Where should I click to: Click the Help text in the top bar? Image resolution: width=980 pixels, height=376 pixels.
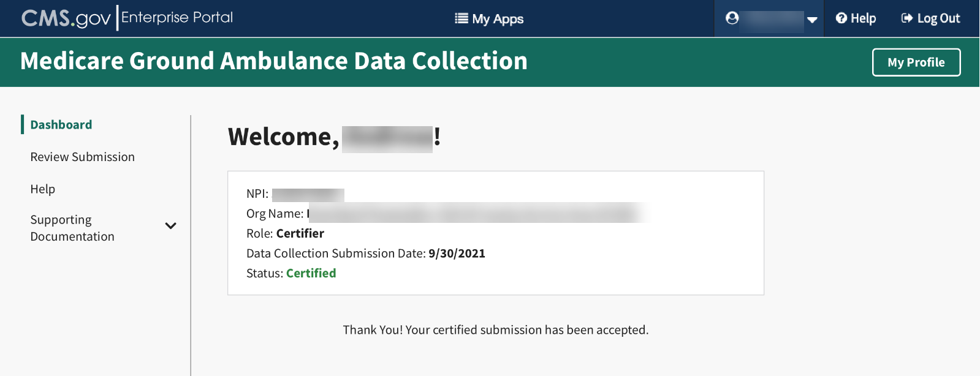863,18
